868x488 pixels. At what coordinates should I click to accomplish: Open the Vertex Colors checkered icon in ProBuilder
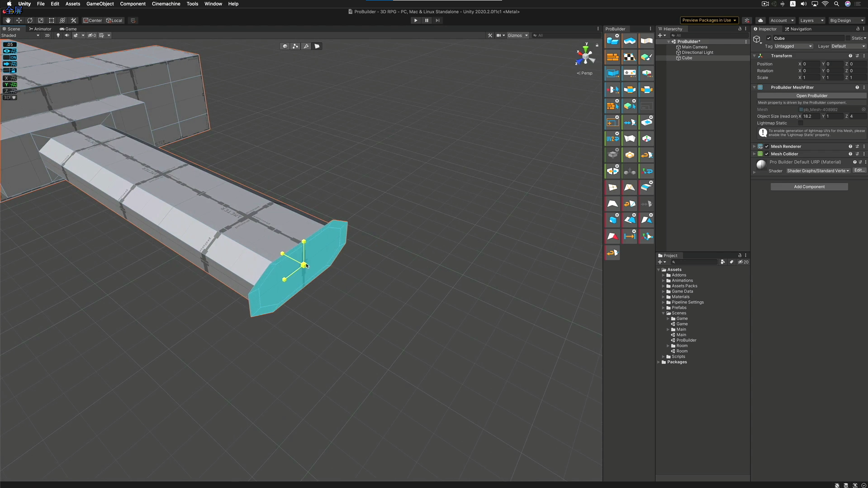coord(629,57)
